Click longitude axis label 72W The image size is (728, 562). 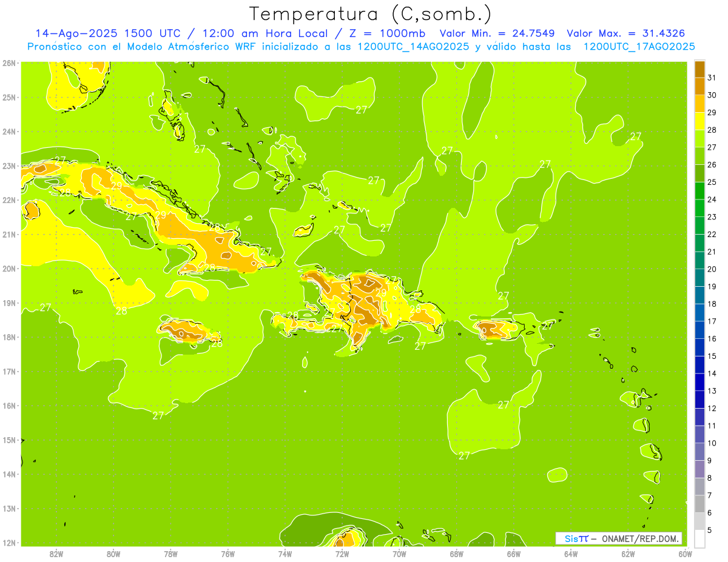tap(342, 554)
